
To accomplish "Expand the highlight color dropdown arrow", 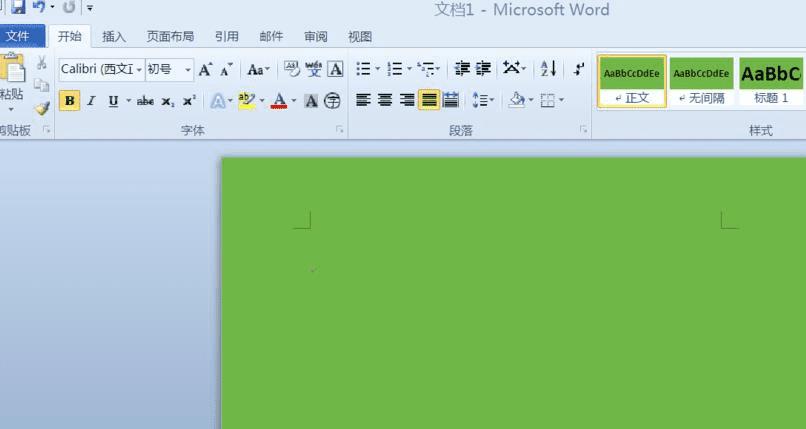I will pyautogui.click(x=262, y=101).
